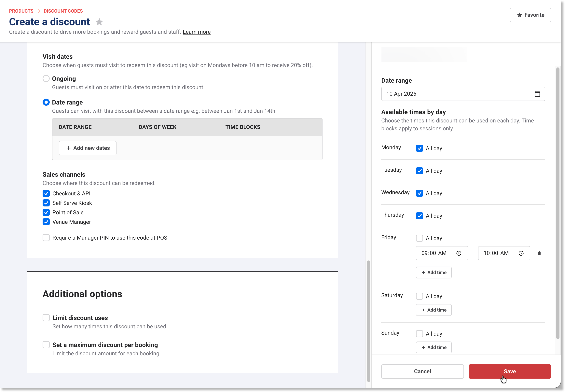Add another time block for Friday
The image size is (565, 392).
(433, 272)
